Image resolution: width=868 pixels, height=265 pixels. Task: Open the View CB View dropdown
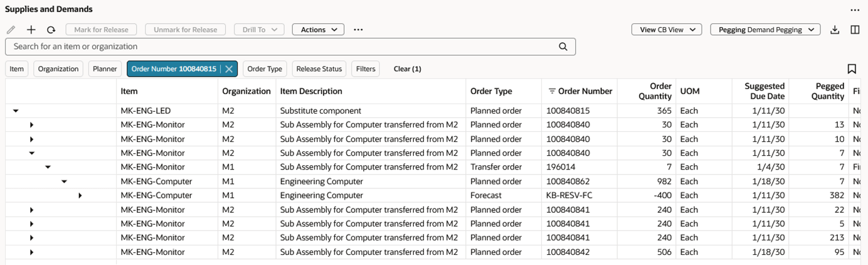coord(666,30)
